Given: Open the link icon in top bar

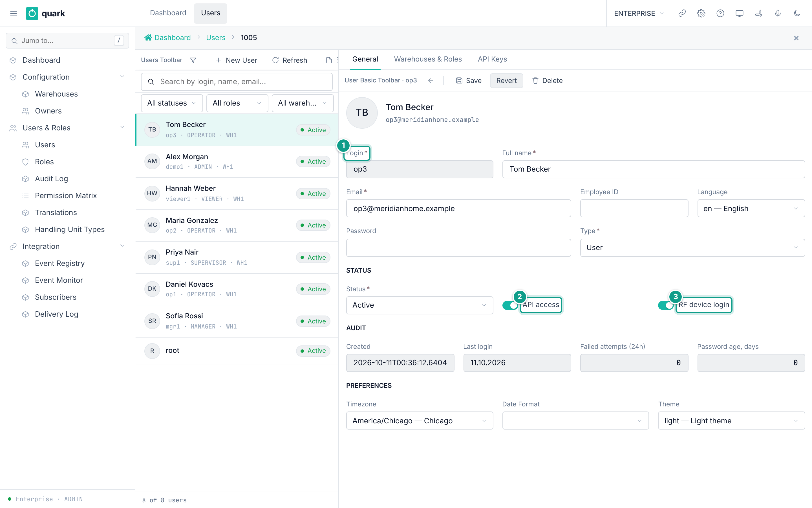Looking at the screenshot, I should pos(682,14).
